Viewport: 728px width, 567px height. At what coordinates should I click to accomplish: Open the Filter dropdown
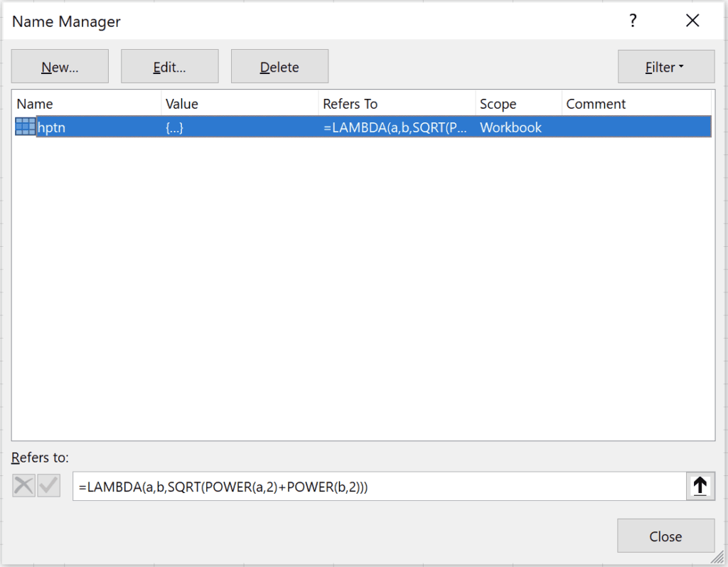pyautogui.click(x=665, y=67)
